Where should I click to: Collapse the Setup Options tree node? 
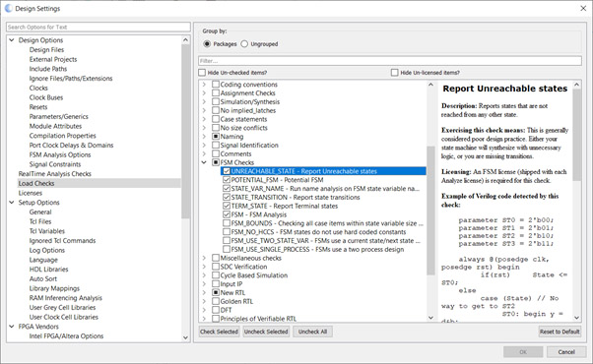tap(12, 203)
